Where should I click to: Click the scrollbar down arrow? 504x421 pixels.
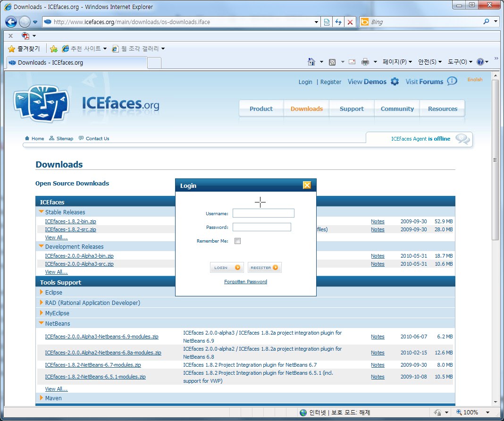point(495,402)
